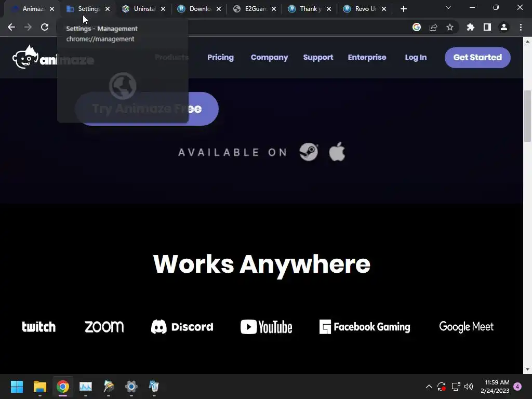
Task: Reload the current page
Action: [45, 27]
